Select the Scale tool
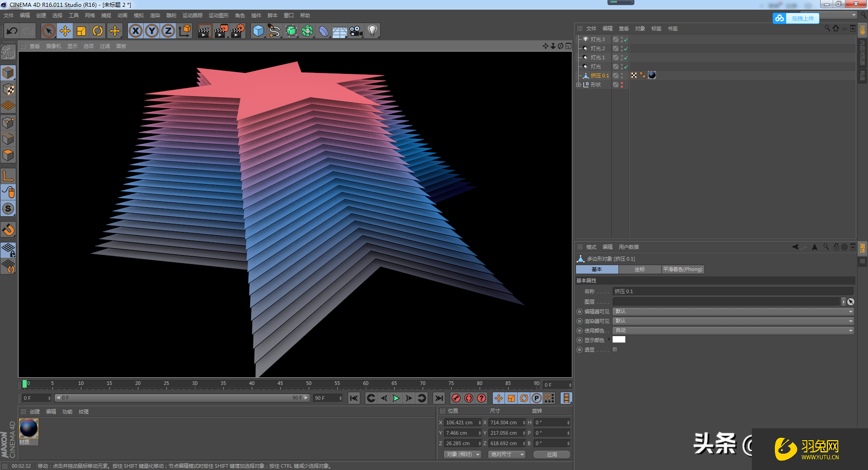Viewport: 868px width, 470px height. click(81, 31)
